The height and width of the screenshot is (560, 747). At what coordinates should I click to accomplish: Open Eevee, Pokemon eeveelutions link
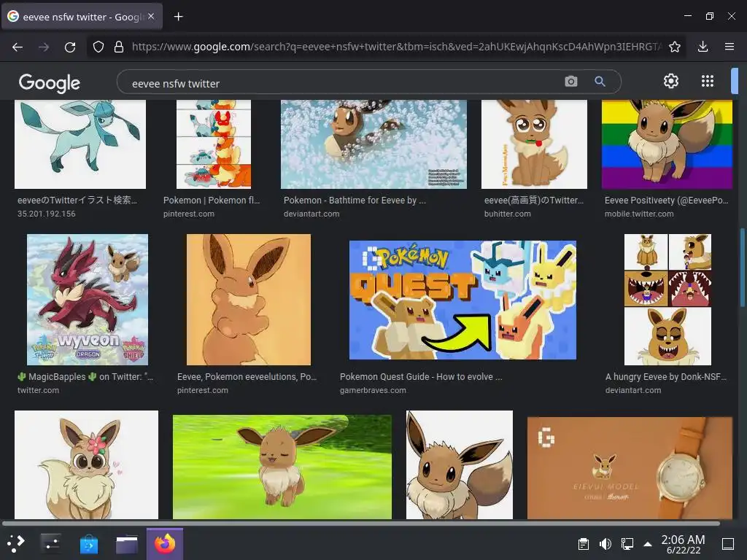247,377
